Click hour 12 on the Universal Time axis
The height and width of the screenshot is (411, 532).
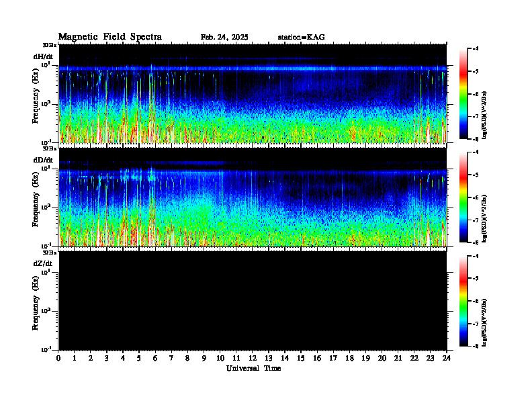253,359
